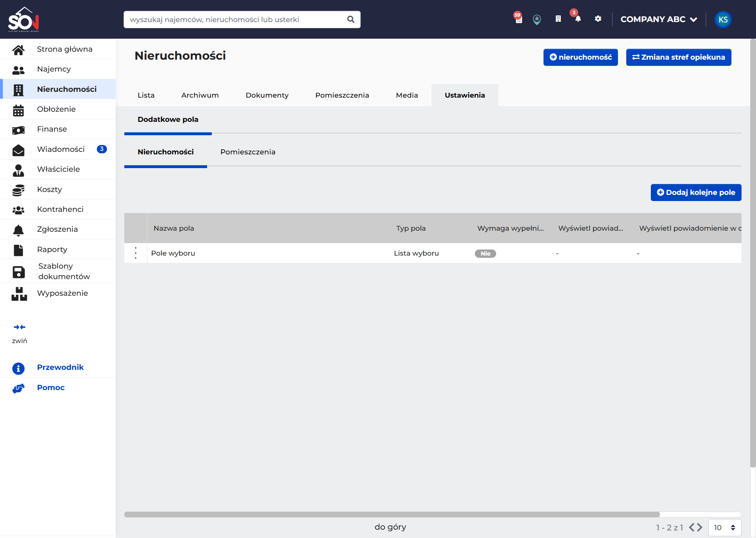This screenshot has width=756, height=538.
Task: Click Zmiana stref opiekuna button
Action: tap(679, 57)
